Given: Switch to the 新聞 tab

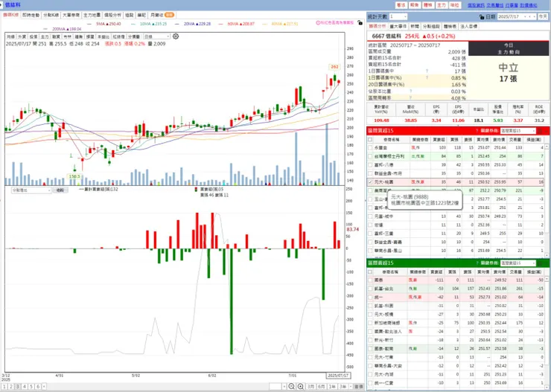Looking at the screenshot, I should (415, 26).
